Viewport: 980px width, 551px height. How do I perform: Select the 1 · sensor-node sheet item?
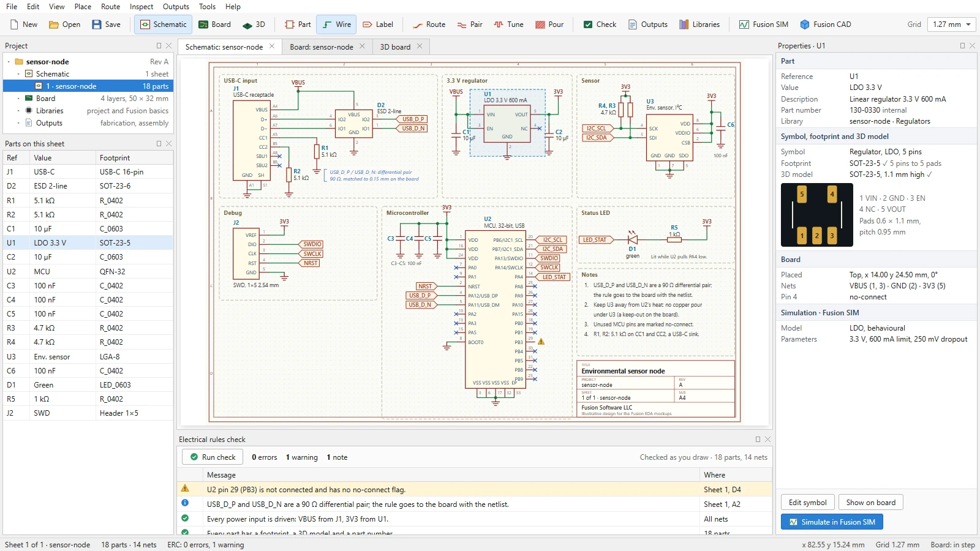pos(88,86)
